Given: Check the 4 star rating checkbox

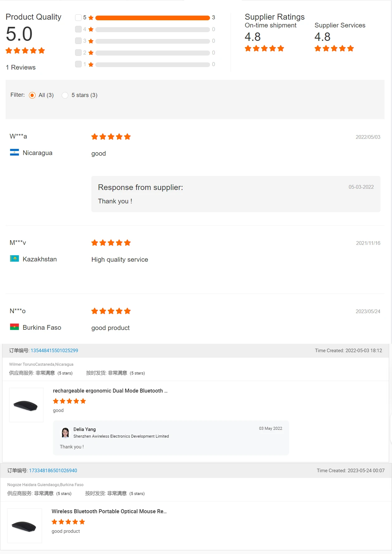Looking at the screenshot, I should [78, 29].
